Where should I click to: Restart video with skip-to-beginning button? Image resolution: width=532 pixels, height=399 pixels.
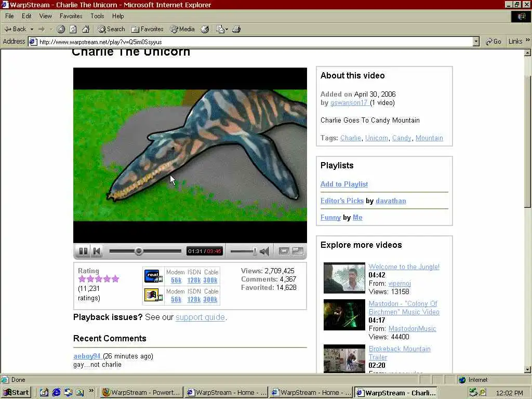click(97, 251)
